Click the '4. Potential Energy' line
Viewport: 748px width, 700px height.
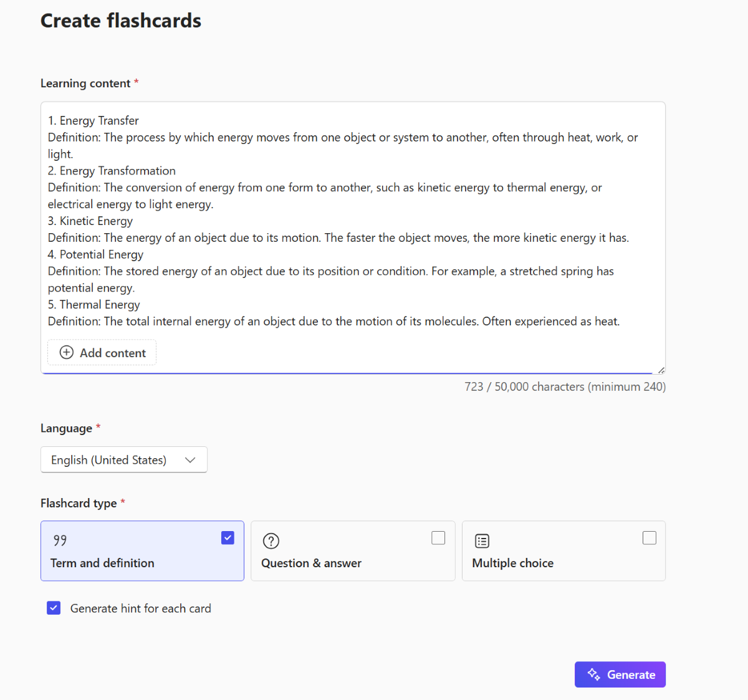pyautogui.click(x=95, y=254)
